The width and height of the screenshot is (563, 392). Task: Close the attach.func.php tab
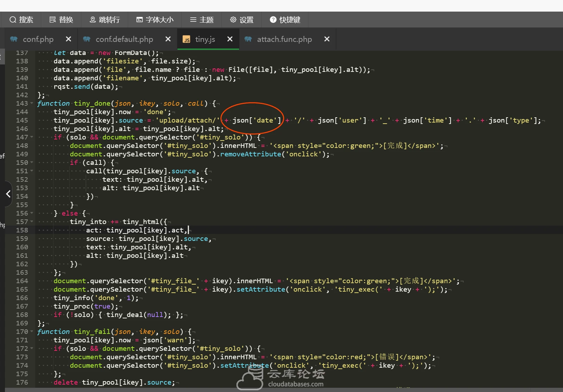(x=327, y=39)
